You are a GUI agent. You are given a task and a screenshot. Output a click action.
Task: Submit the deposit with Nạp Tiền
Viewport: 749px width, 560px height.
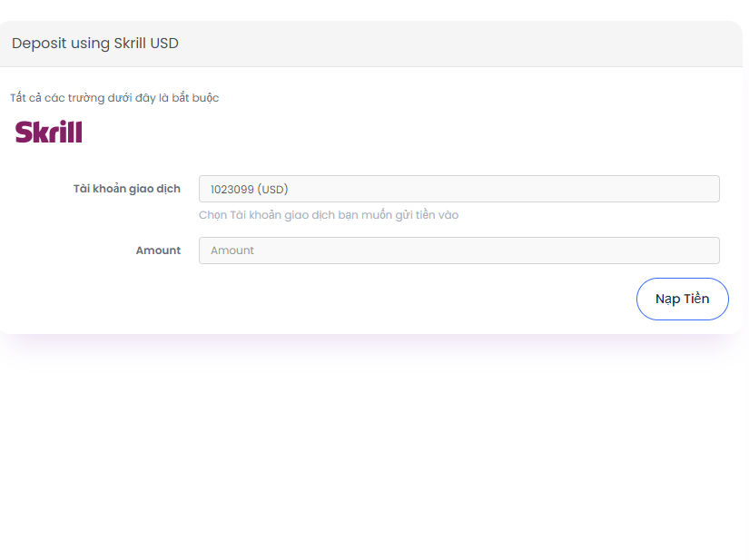[x=682, y=299]
